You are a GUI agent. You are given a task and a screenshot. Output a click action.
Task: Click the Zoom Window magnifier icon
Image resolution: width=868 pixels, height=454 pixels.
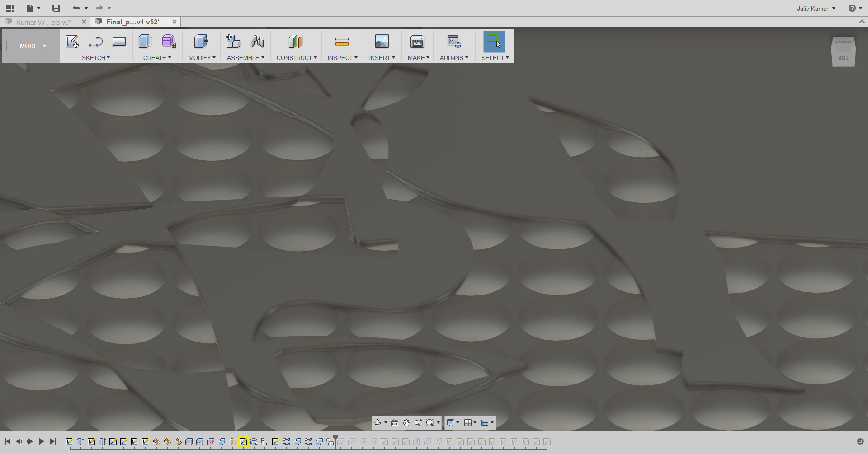pyautogui.click(x=430, y=423)
